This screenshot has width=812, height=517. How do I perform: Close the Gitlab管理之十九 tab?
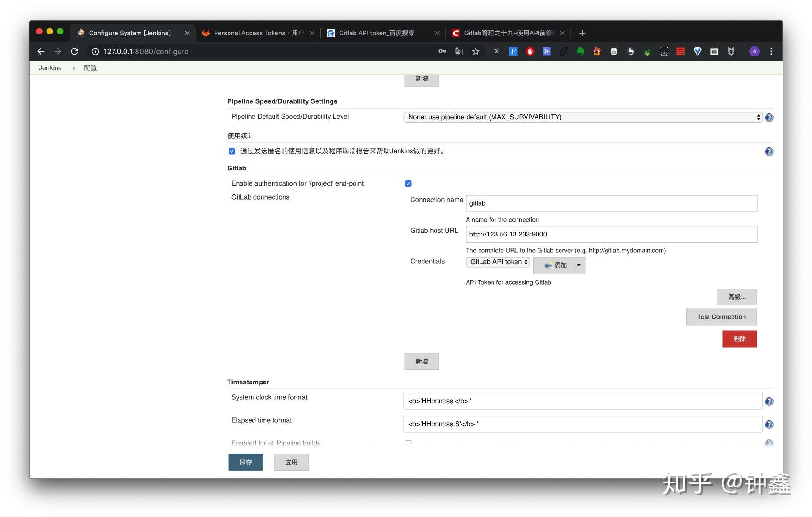(562, 33)
